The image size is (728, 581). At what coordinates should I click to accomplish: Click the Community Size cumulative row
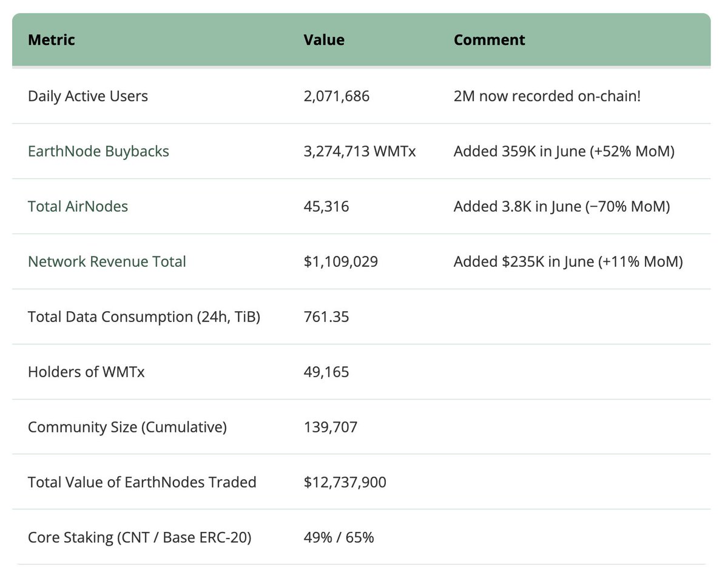pos(127,427)
